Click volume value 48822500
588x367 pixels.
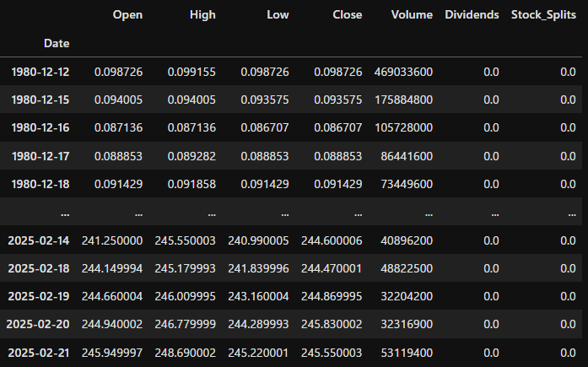coord(407,268)
